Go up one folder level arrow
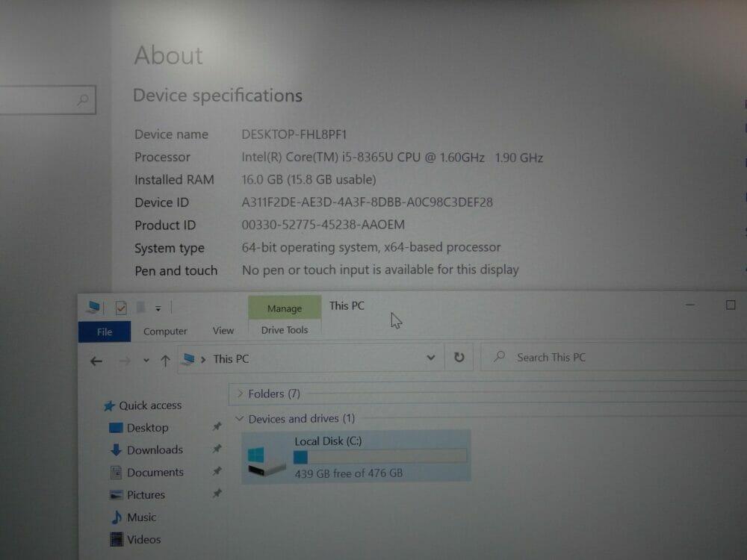Screen dimensions: 747x560 (x=165, y=361)
